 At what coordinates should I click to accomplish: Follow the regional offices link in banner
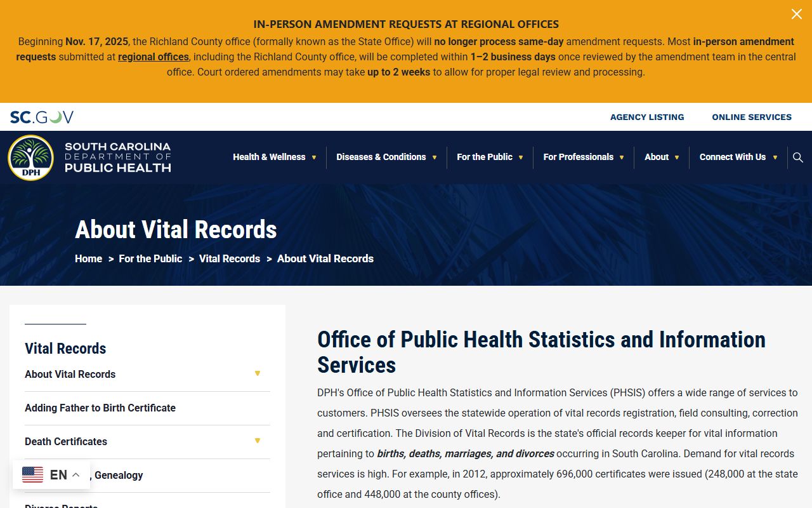click(154, 57)
